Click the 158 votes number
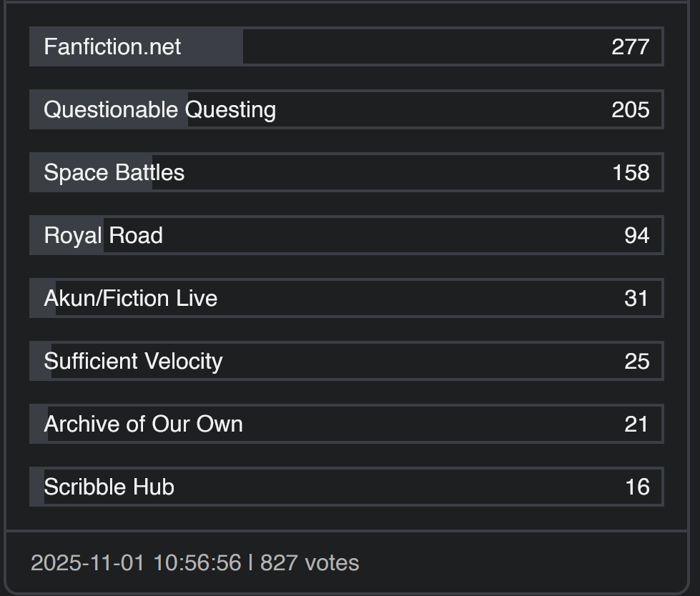Screen dimensions: 700x596 point(631,173)
